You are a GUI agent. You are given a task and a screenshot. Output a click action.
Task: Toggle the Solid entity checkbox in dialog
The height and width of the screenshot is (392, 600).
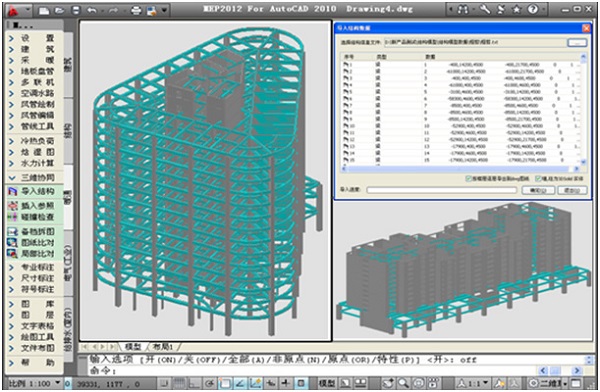pyautogui.click(x=538, y=178)
